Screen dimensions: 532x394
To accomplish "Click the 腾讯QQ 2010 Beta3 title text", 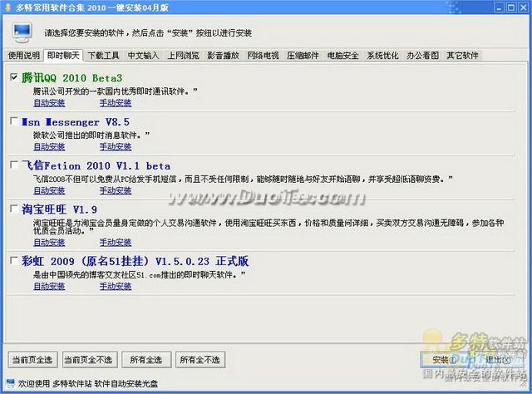I will tap(72, 77).
